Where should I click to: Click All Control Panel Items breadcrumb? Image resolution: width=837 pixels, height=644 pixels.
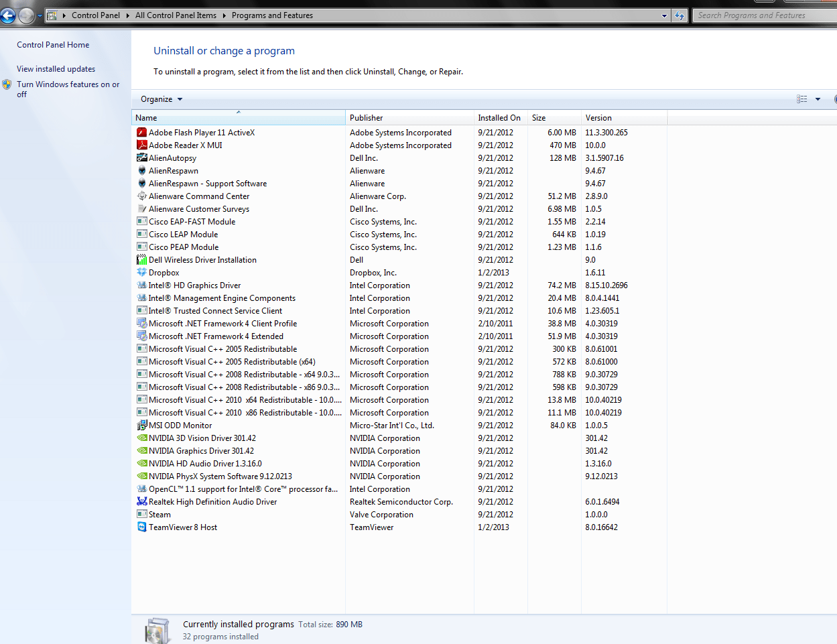(x=176, y=15)
